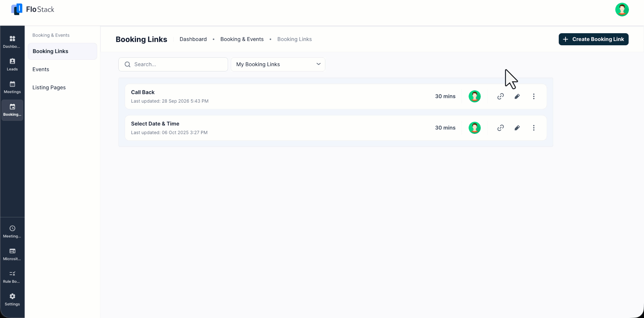This screenshot has height=318, width=644.
Task: Open the Dashboard sidebar icon
Action: [12, 42]
